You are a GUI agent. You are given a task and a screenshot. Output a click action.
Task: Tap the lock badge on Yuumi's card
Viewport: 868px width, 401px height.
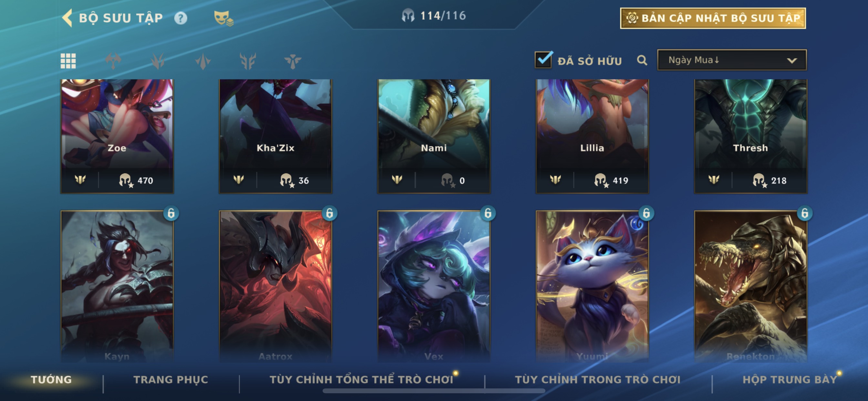coord(646,213)
